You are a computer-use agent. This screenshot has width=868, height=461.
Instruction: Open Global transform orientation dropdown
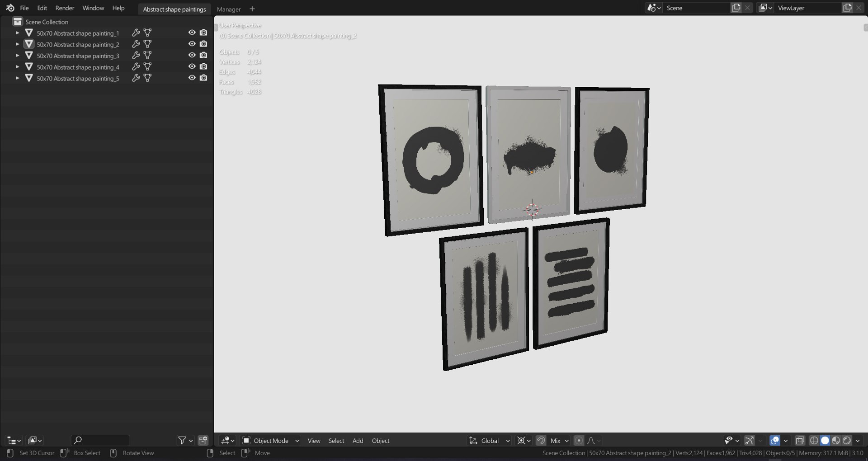(490, 441)
